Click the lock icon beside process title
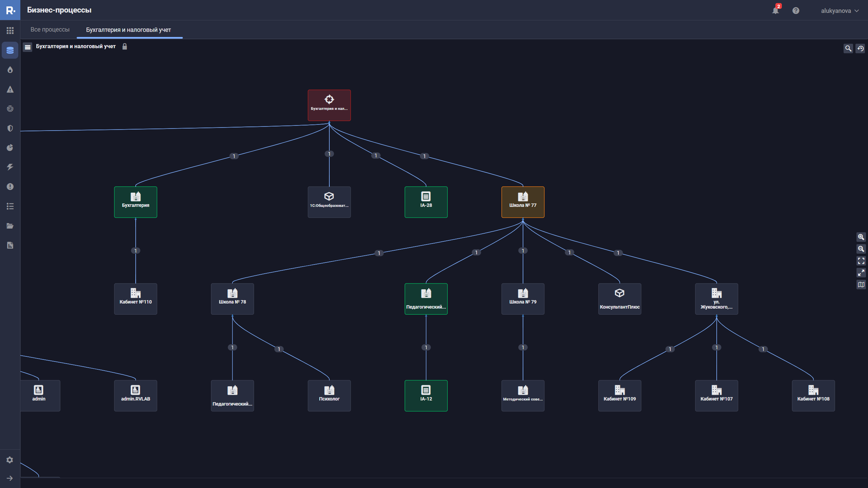This screenshot has width=868, height=488. 124,46
